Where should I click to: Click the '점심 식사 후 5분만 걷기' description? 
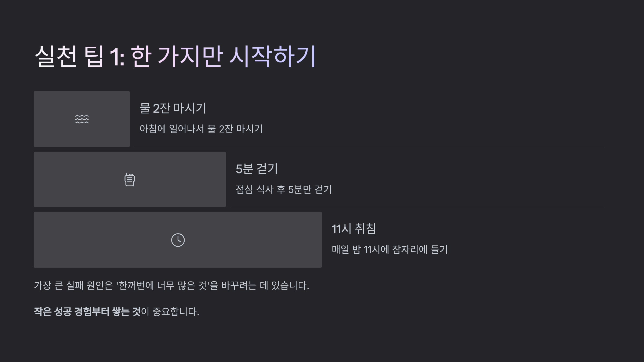point(284,190)
